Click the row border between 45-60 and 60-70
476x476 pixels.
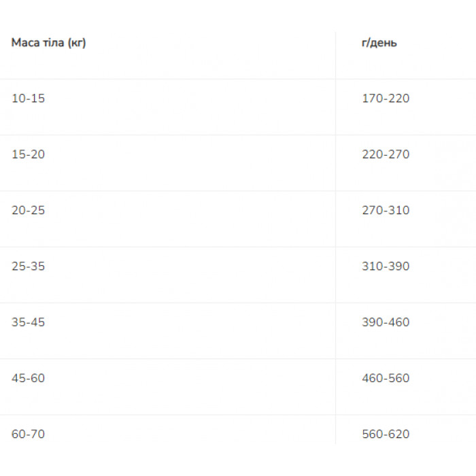pos(170,415)
